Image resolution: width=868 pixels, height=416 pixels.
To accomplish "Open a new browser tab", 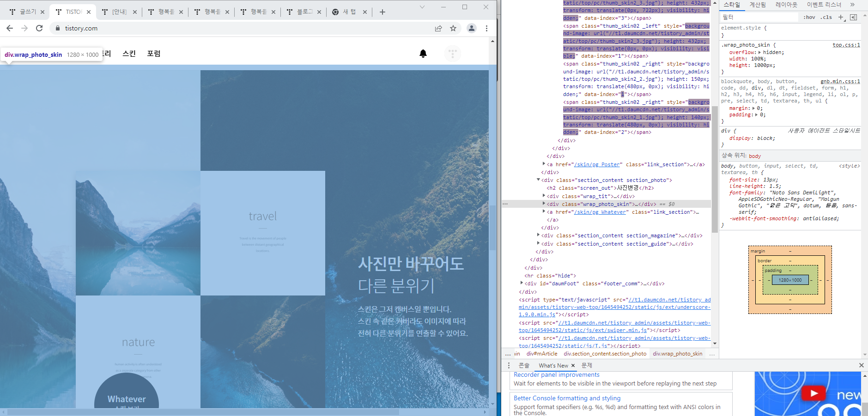I will coord(382,12).
